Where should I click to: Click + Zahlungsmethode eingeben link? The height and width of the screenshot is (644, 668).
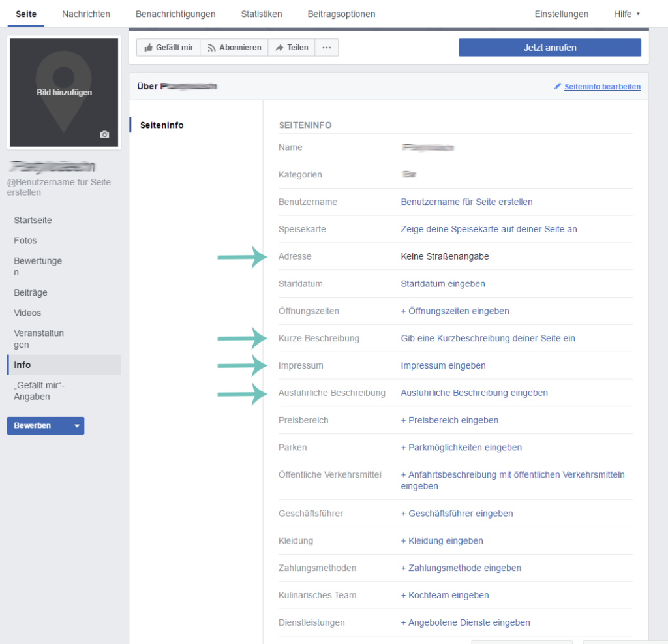tap(461, 568)
